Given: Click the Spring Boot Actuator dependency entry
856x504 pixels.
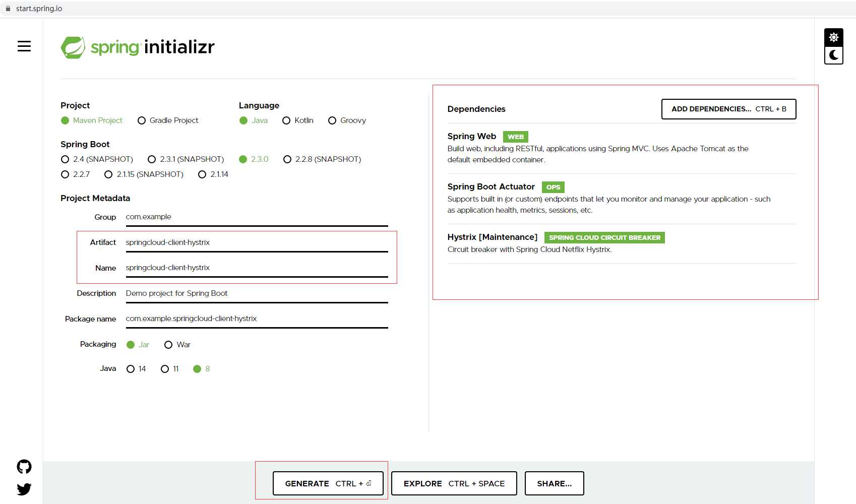Looking at the screenshot, I should point(622,199).
